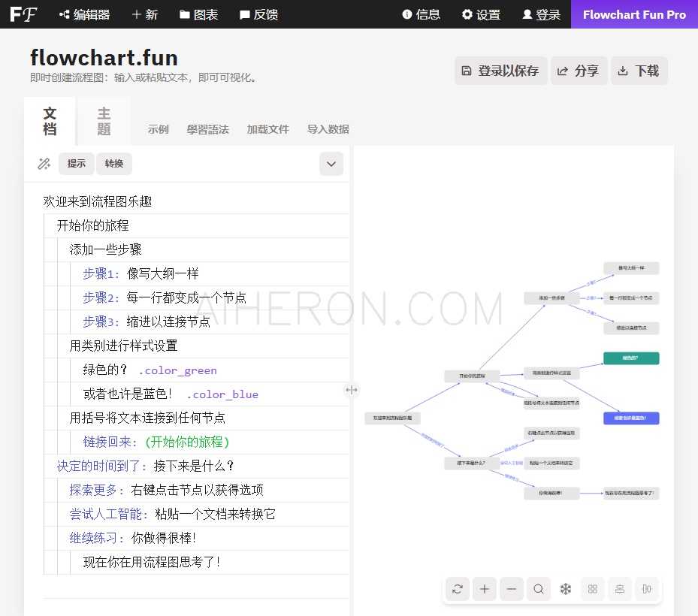Click the 下载 download button
The image size is (698, 616).
click(x=639, y=70)
